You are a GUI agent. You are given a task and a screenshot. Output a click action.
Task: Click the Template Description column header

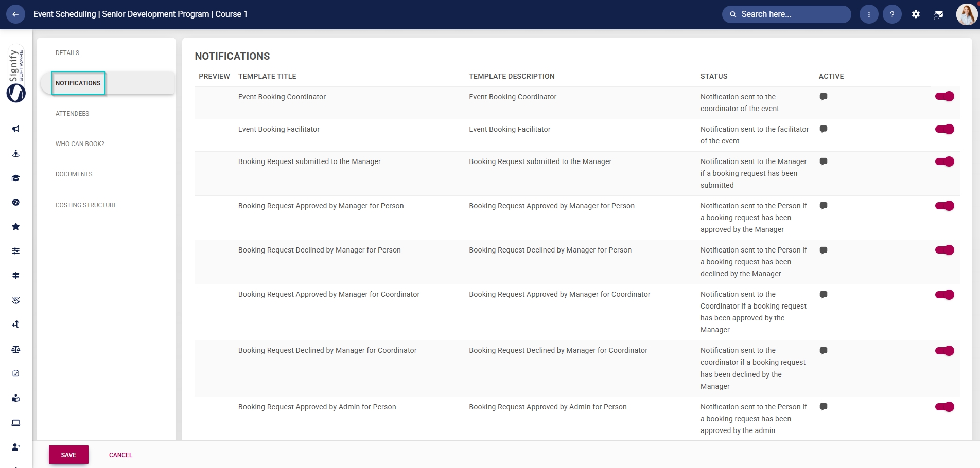(x=512, y=76)
